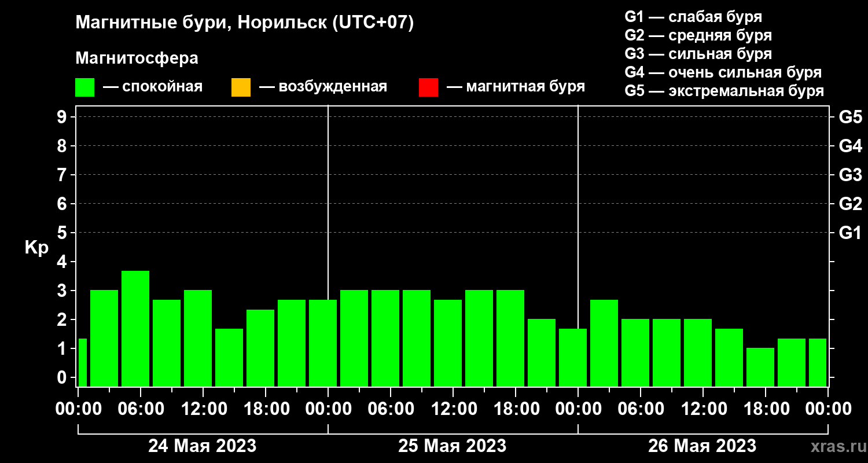868x463 pixels.
Task: Click the Kp axis value 7
Action: tap(63, 175)
